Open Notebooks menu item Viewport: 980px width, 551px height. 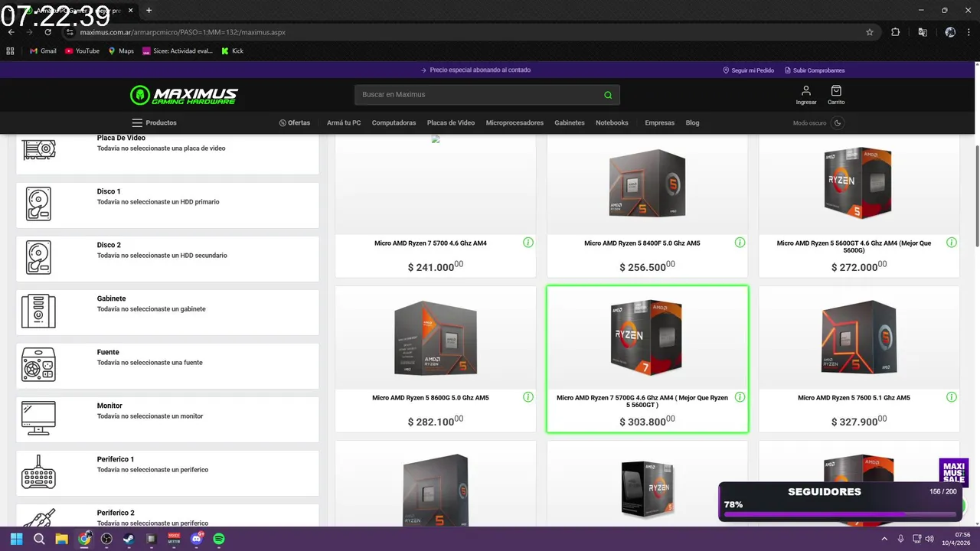[x=612, y=122]
